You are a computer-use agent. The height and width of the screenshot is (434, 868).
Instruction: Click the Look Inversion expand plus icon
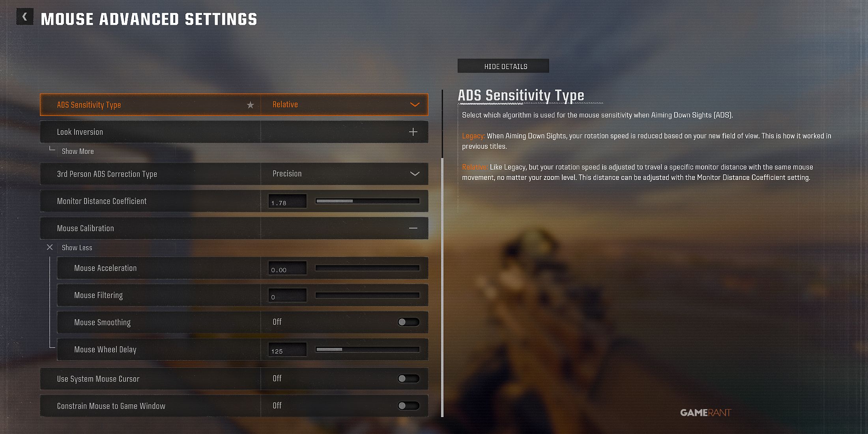[x=413, y=131]
